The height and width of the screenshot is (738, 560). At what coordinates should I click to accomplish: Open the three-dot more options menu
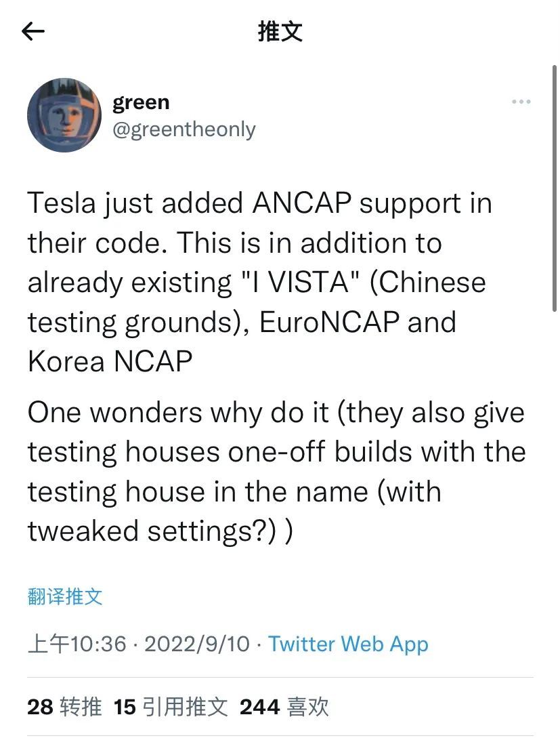tap(521, 102)
